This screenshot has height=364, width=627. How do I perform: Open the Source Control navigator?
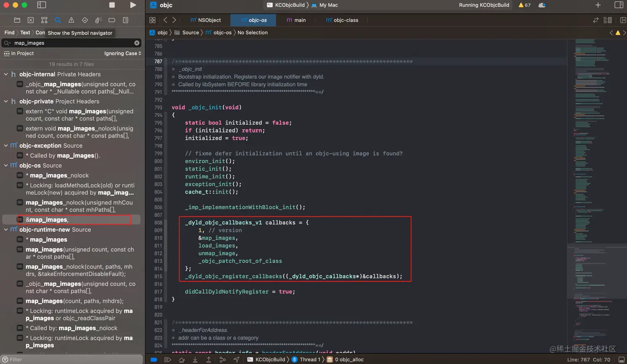[31, 20]
